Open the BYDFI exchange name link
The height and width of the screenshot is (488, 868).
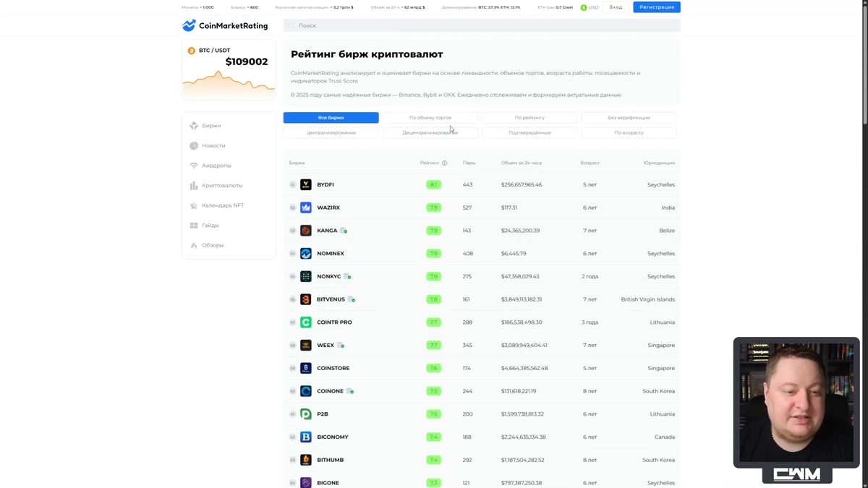pyautogui.click(x=325, y=185)
